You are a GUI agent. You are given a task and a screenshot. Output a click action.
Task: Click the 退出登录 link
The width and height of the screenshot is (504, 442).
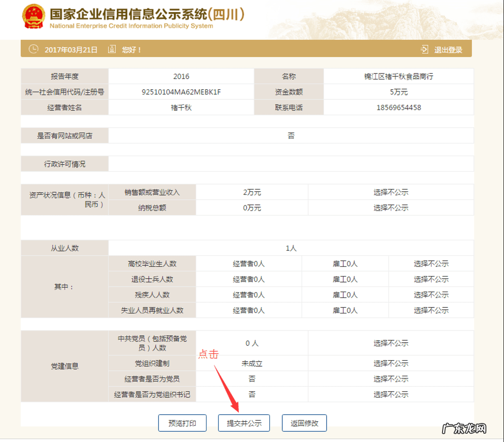click(448, 50)
